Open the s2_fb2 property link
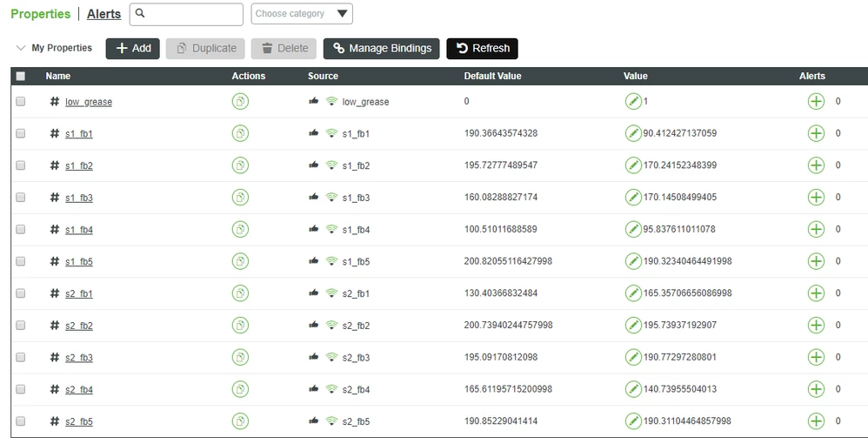Screen dimensions: 868x444 pyautogui.click(x=79, y=326)
